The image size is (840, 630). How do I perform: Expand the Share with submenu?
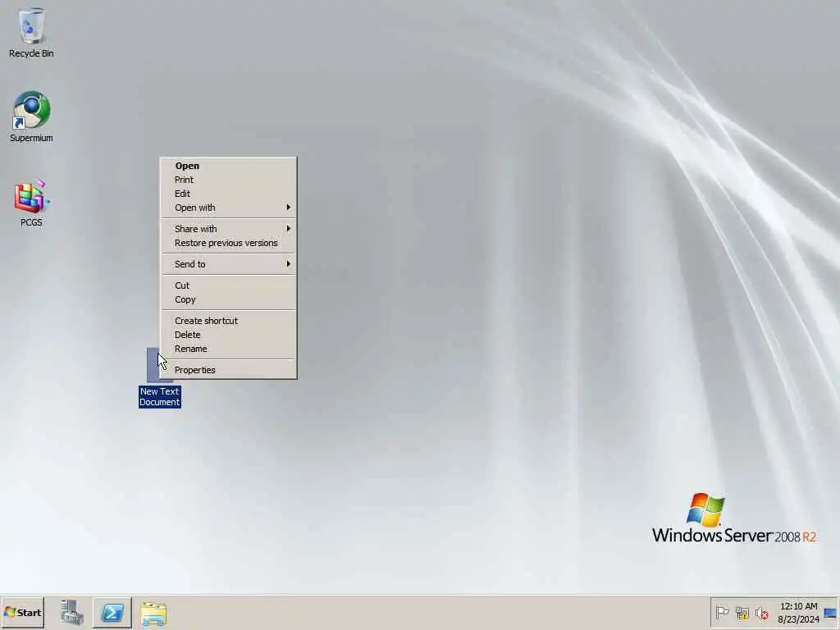[228, 229]
